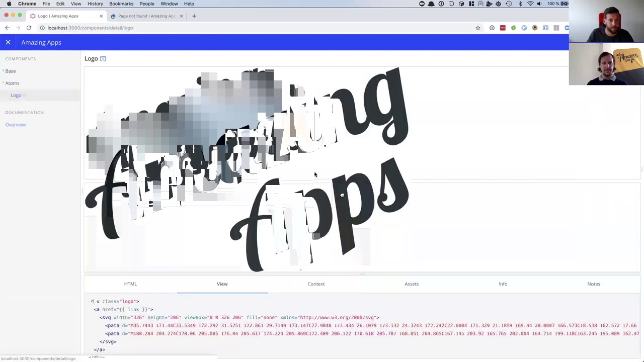644x362 pixels.
Task: Open the volume control menu
Action: point(539,4)
